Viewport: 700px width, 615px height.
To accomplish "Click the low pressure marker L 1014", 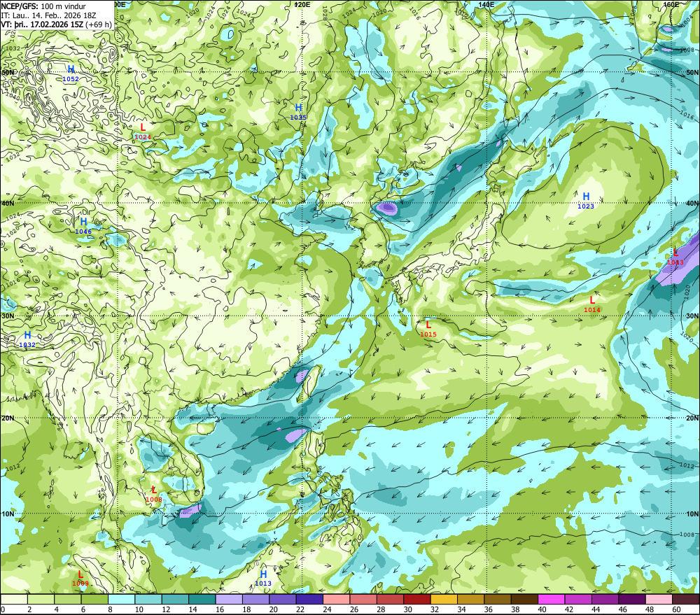I will (x=592, y=304).
